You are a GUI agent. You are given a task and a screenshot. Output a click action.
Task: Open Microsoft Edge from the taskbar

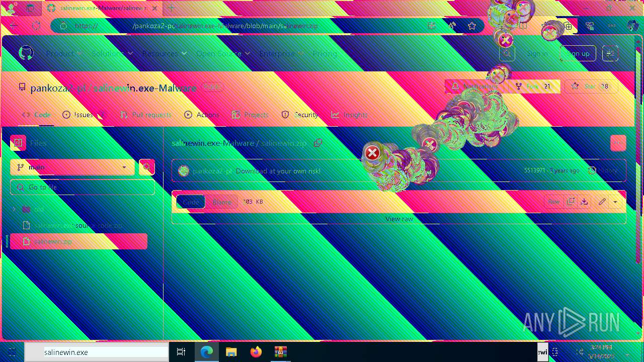point(207,352)
